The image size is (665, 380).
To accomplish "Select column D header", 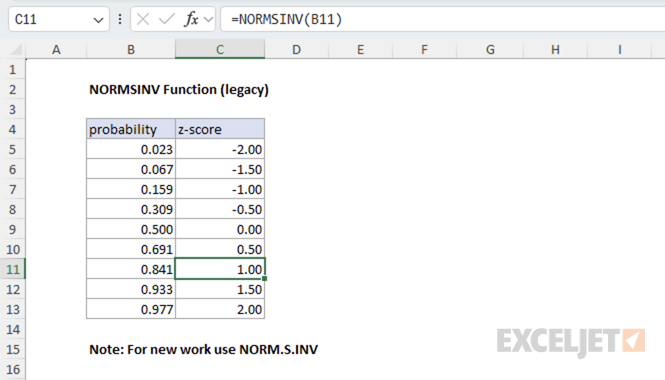I will (296, 50).
